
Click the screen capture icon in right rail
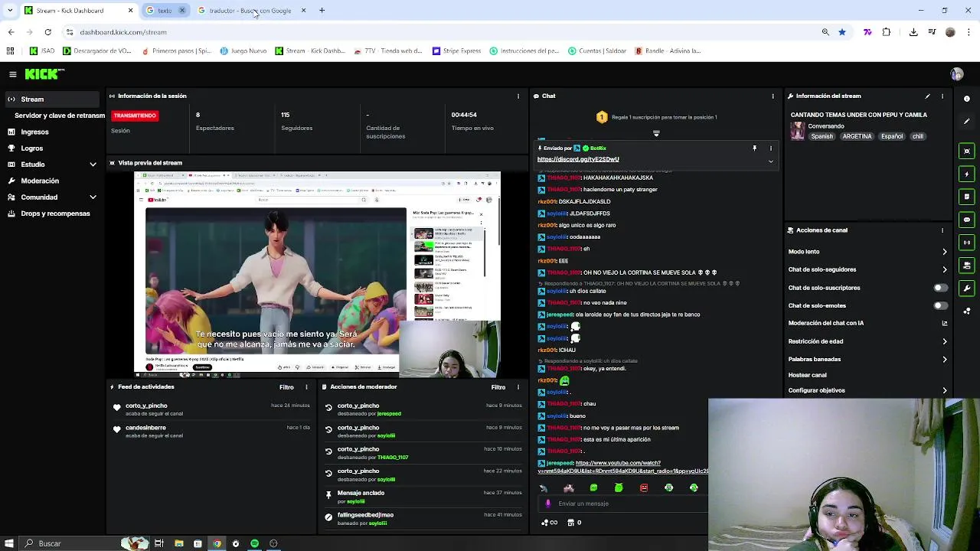967,151
